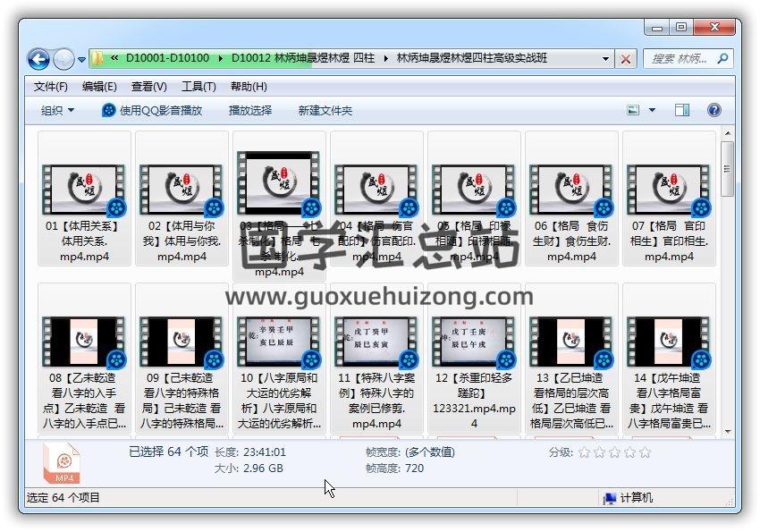Expand arrow after D10001-D10100 breadcrumb

pos(221,59)
